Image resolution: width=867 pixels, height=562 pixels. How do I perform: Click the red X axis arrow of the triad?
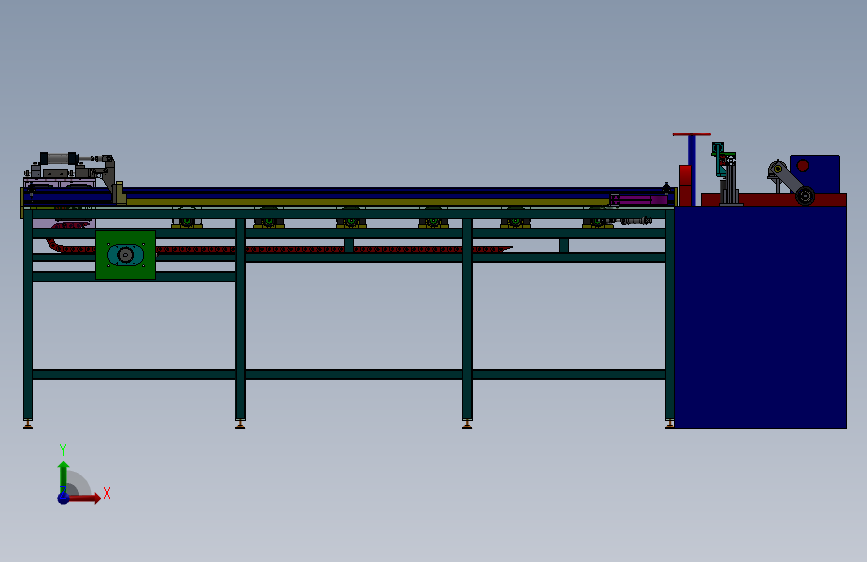(83, 498)
